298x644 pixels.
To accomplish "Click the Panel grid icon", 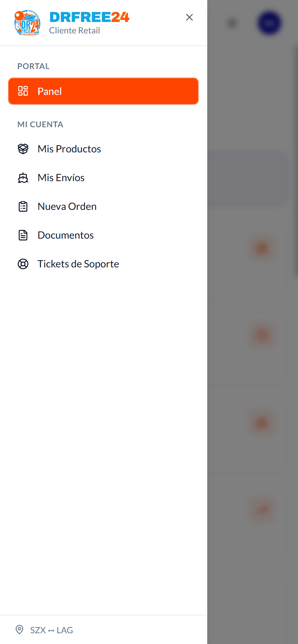I will tap(23, 91).
